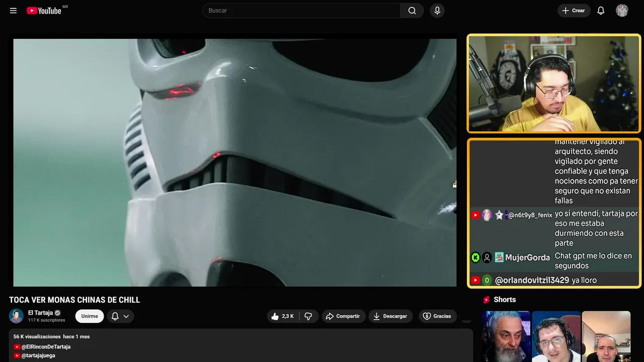Dislike the video
This screenshot has width=644, height=362.
(x=308, y=316)
